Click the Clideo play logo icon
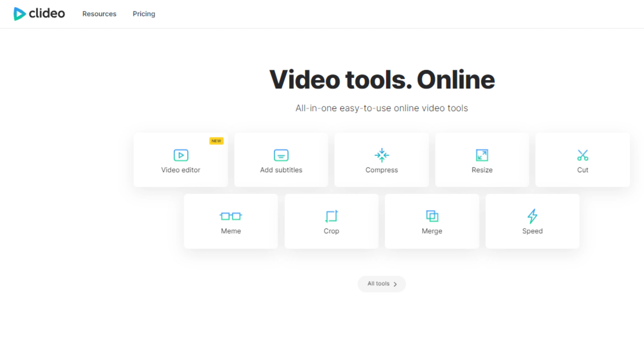 click(x=20, y=14)
